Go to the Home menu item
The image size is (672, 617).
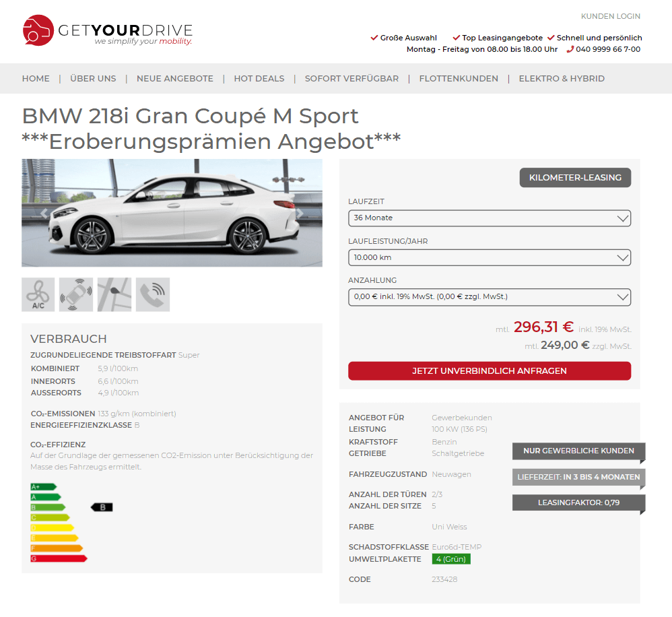36,78
